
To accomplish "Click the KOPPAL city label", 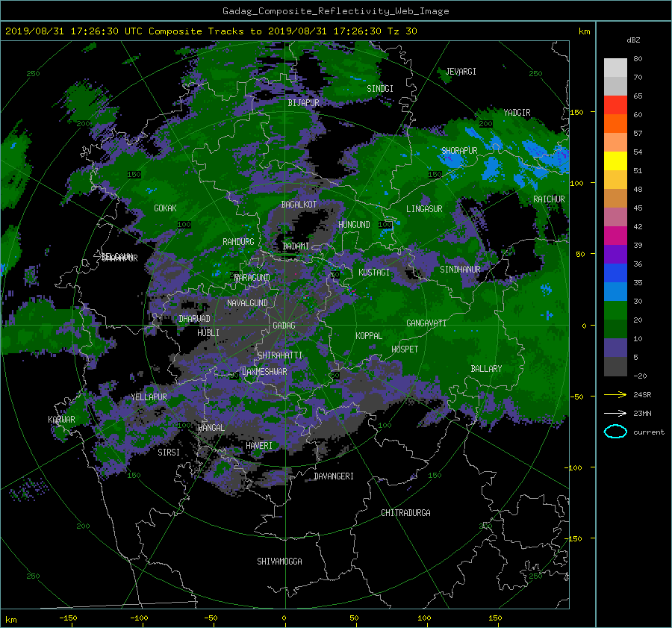I will pyautogui.click(x=369, y=336).
